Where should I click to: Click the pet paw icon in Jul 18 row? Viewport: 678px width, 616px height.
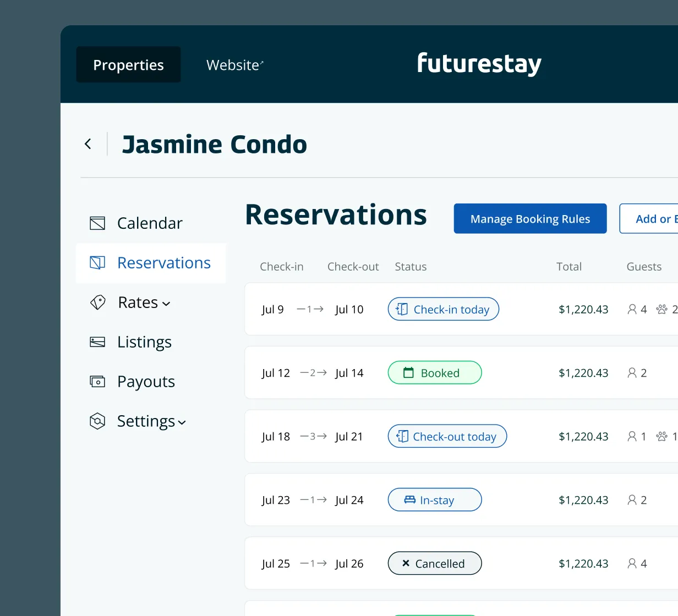tap(661, 436)
